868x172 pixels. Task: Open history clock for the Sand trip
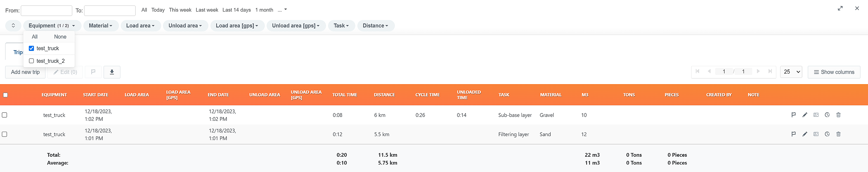(827, 134)
